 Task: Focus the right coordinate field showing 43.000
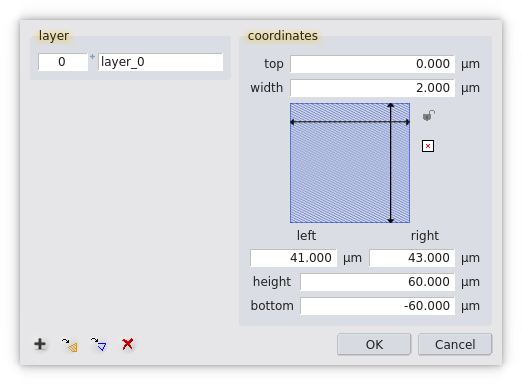click(x=412, y=258)
